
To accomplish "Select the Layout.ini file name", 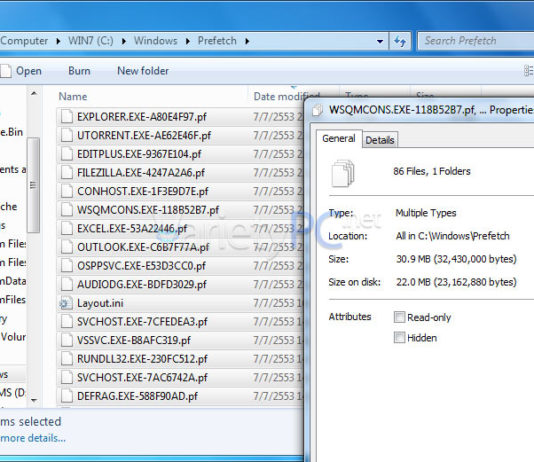I will 100,303.
